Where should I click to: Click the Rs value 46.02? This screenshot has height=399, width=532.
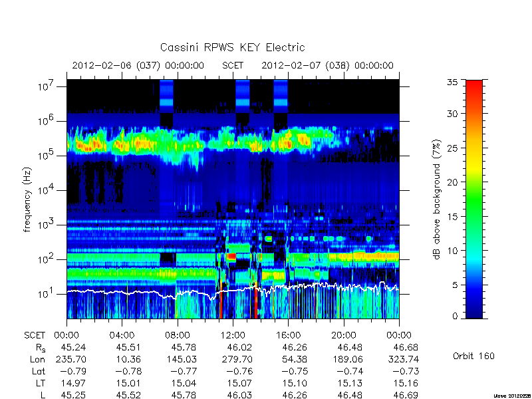coord(239,347)
